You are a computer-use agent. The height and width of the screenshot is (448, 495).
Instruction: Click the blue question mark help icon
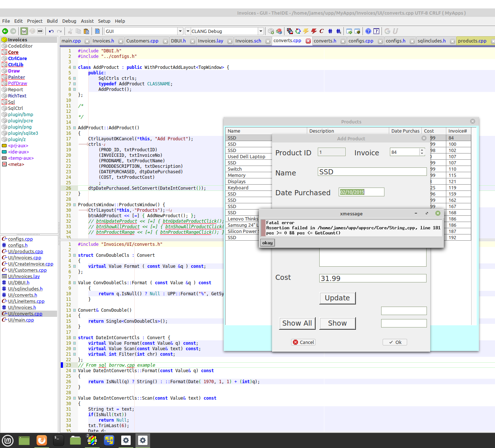tap(368, 31)
